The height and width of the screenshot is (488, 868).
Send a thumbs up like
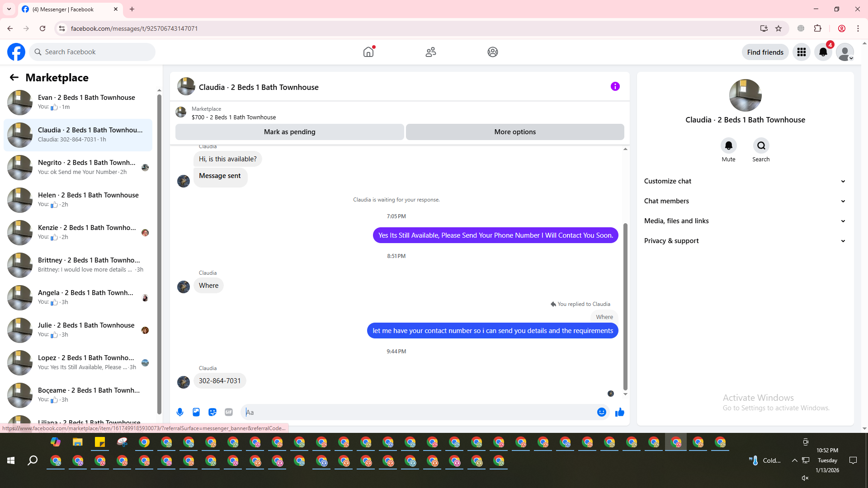[620, 412]
